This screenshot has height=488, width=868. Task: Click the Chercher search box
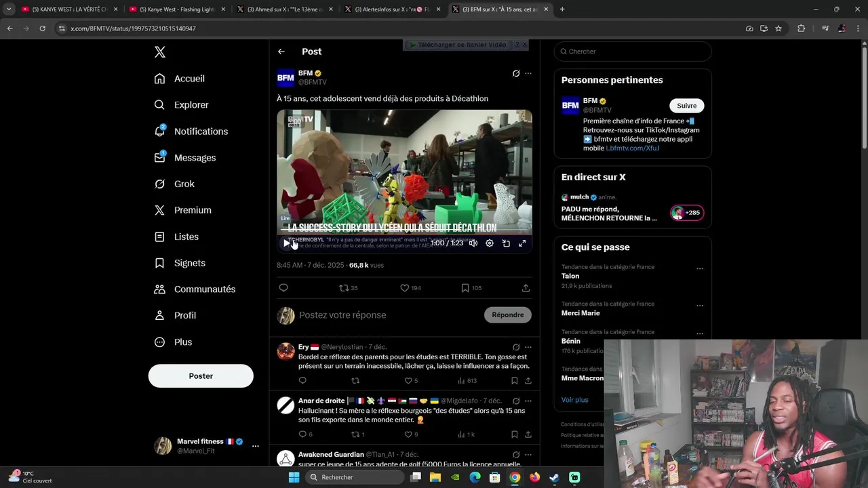pos(633,52)
